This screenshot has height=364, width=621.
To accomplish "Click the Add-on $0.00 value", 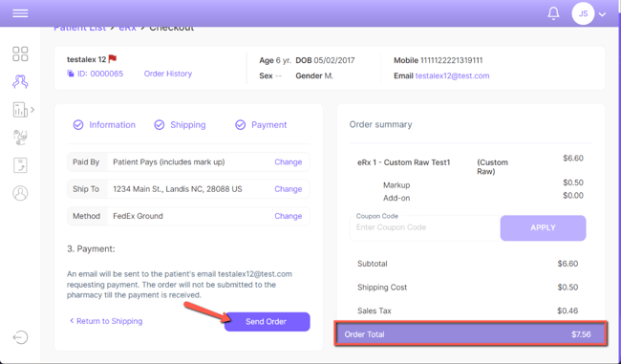I will point(573,195).
